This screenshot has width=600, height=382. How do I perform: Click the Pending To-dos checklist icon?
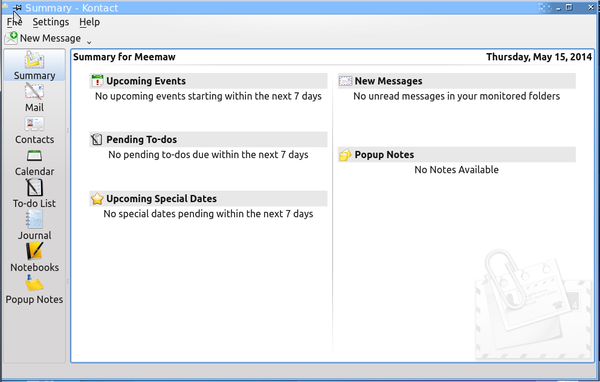coord(96,139)
